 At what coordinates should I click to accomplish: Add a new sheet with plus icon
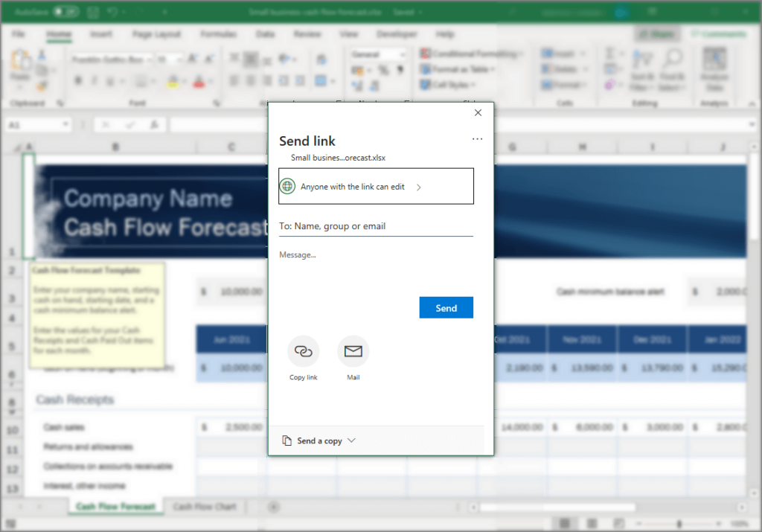click(x=274, y=507)
